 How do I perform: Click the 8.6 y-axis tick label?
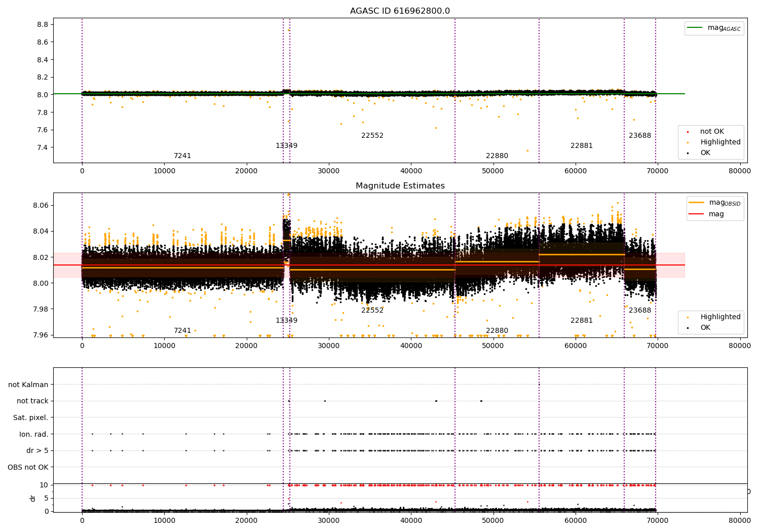click(43, 42)
